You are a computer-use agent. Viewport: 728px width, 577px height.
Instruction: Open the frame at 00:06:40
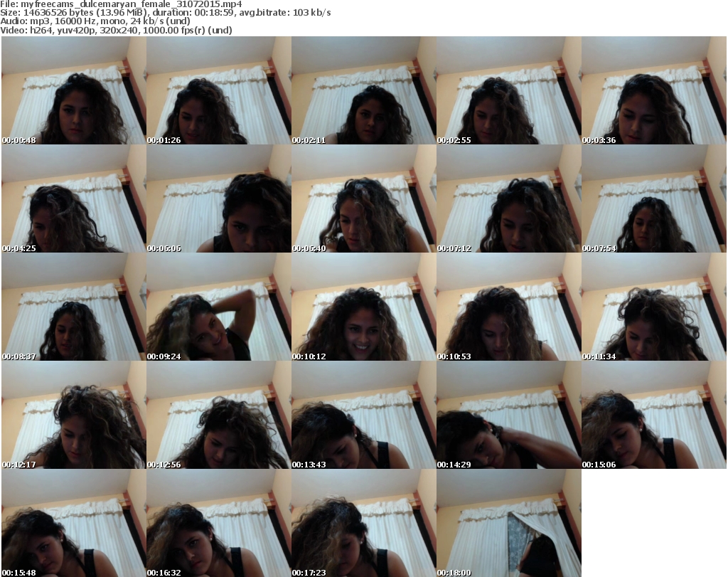tap(363, 198)
